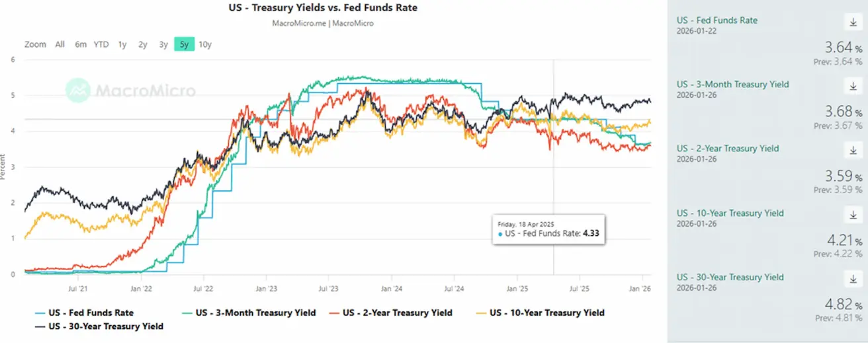Click the Fed Funds Rate 4.33 tooltip
The image size is (868, 343).
coord(548,229)
